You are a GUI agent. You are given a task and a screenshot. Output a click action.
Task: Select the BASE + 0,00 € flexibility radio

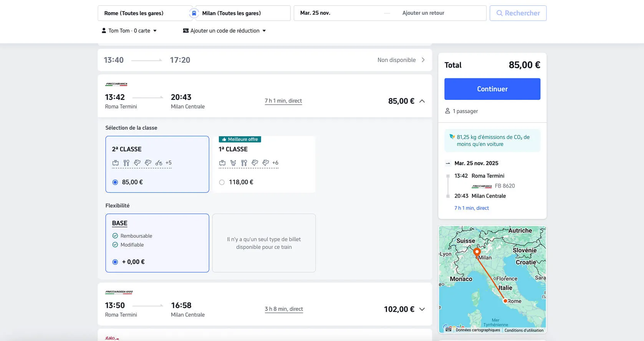(115, 262)
